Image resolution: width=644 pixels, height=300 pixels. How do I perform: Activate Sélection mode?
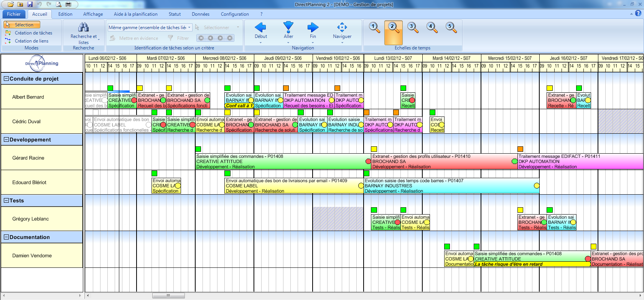(22, 25)
